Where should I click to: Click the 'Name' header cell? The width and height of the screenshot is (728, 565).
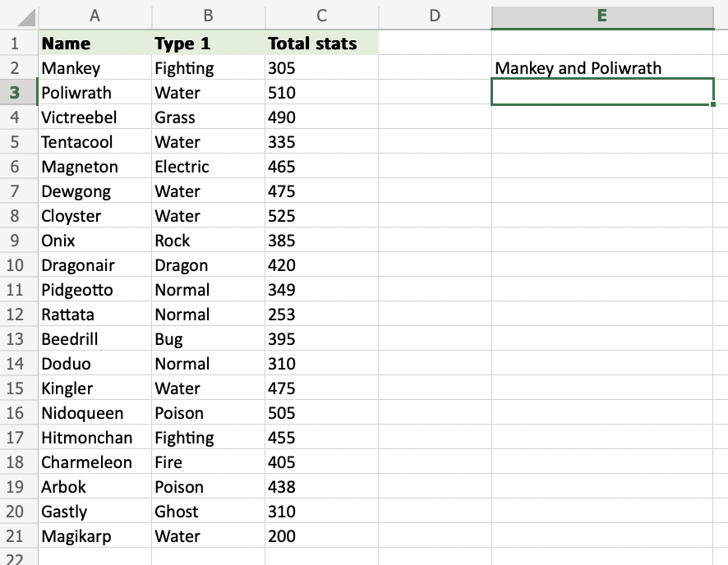coord(95,44)
